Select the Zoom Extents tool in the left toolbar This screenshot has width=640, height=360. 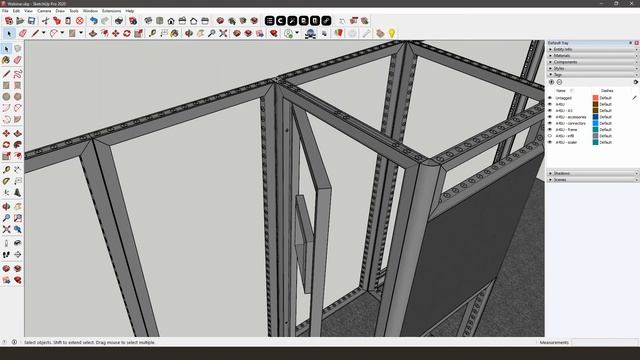(x=6, y=229)
